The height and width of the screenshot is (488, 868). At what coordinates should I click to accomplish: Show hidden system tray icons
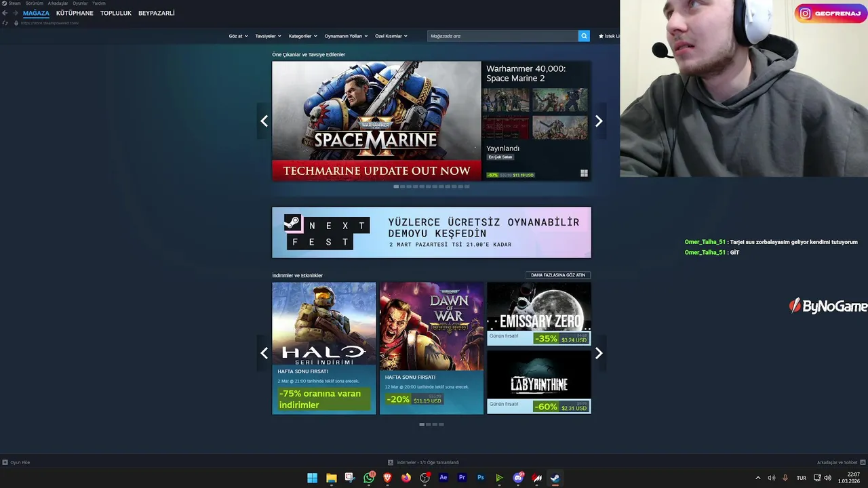[x=758, y=478]
